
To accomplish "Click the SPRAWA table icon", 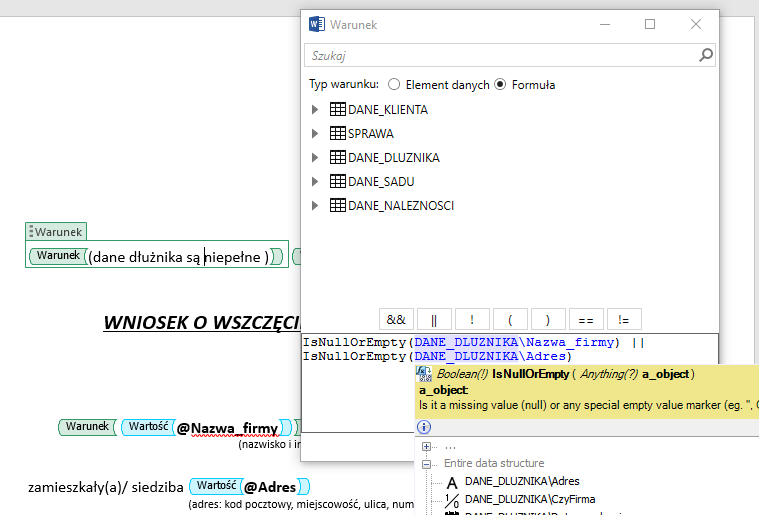I will click(338, 133).
